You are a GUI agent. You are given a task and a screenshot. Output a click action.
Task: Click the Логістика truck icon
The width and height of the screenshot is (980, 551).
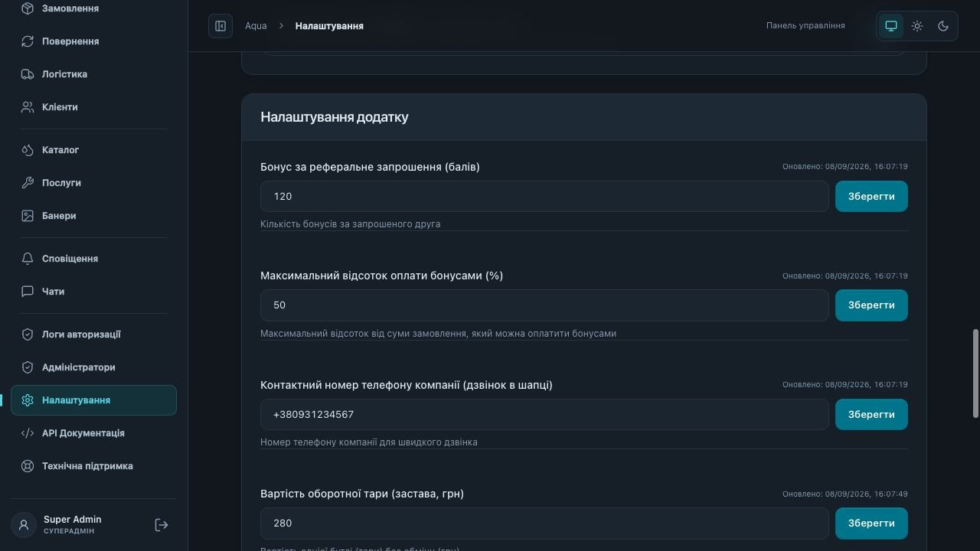(x=28, y=74)
